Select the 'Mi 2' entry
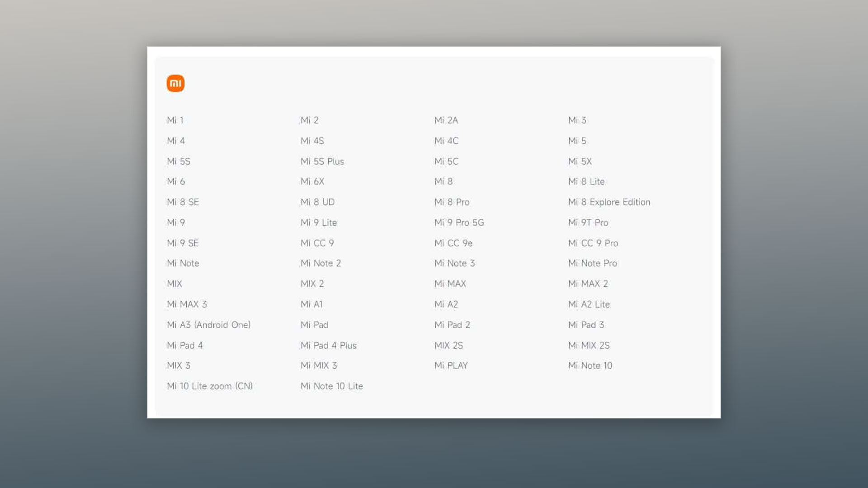The image size is (868, 488). tap(310, 120)
